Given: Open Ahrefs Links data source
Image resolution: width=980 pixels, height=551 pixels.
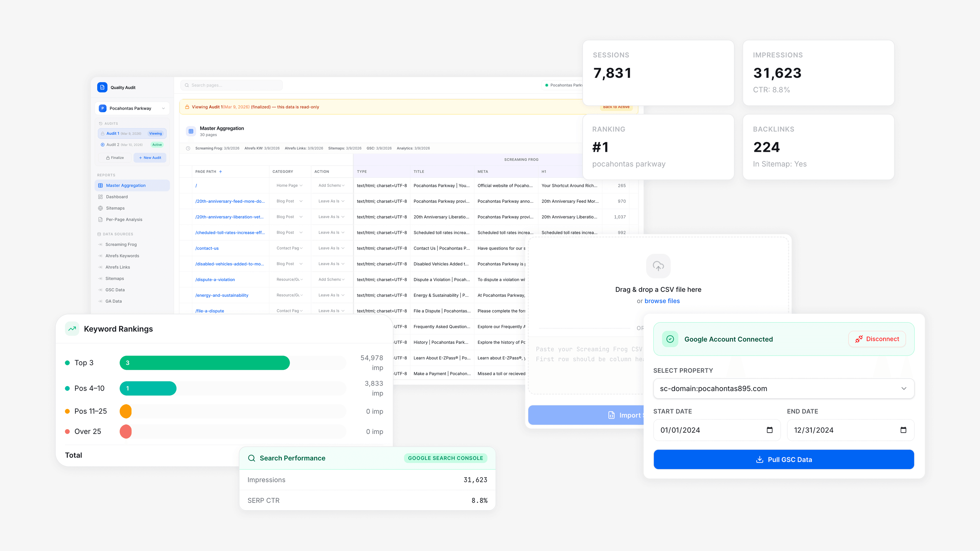Looking at the screenshot, I should (x=132, y=267).
